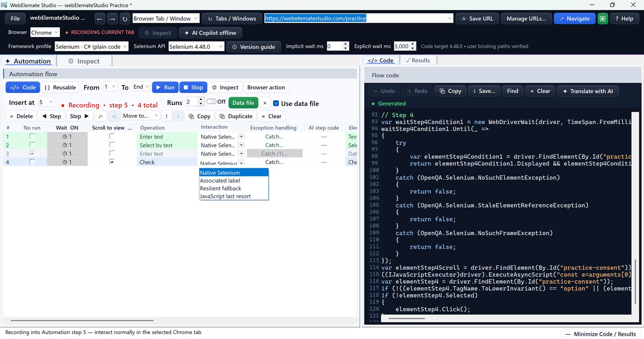Click the AI Copilot offline button
644x339 pixels.
coord(210,33)
